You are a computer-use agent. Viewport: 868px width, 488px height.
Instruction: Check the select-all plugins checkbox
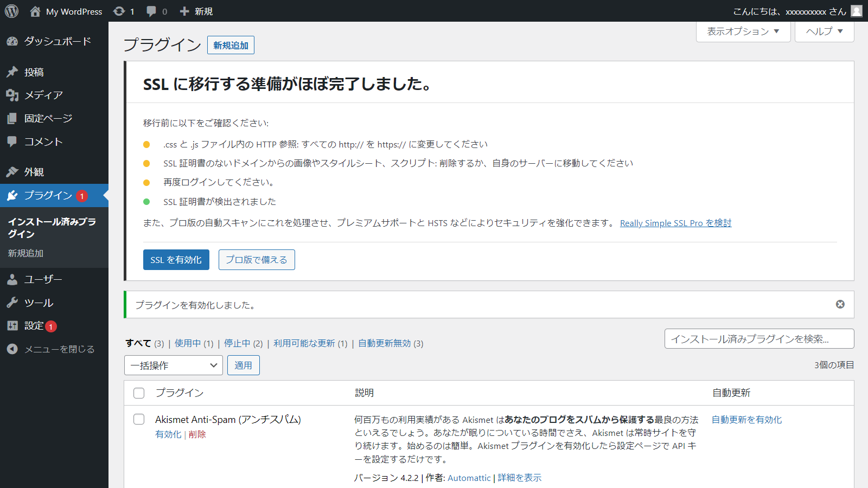pos(139,393)
